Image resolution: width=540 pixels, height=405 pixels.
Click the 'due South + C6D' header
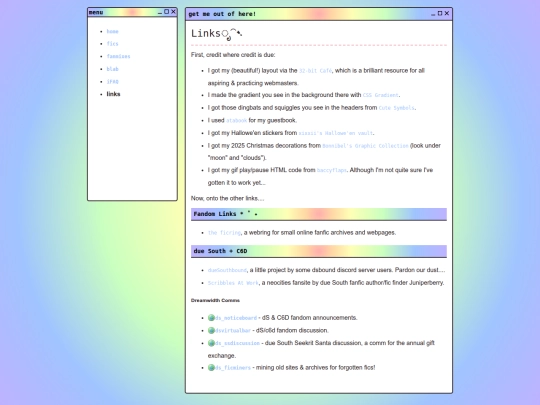click(x=319, y=251)
